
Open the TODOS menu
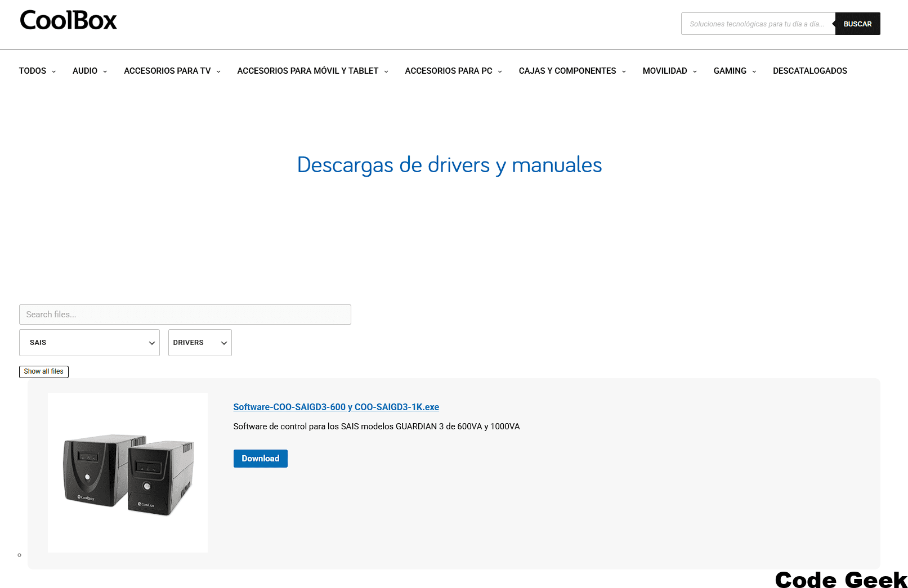(33, 71)
